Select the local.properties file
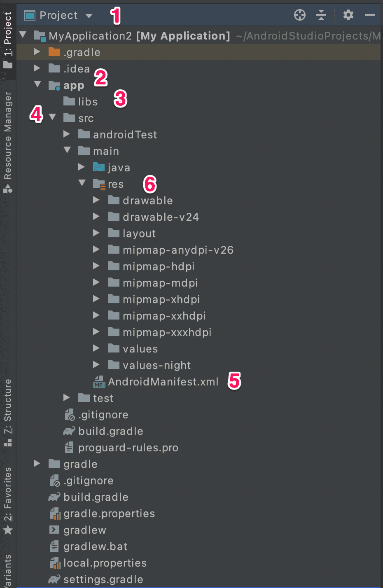The height and width of the screenshot is (588, 383). (105, 563)
